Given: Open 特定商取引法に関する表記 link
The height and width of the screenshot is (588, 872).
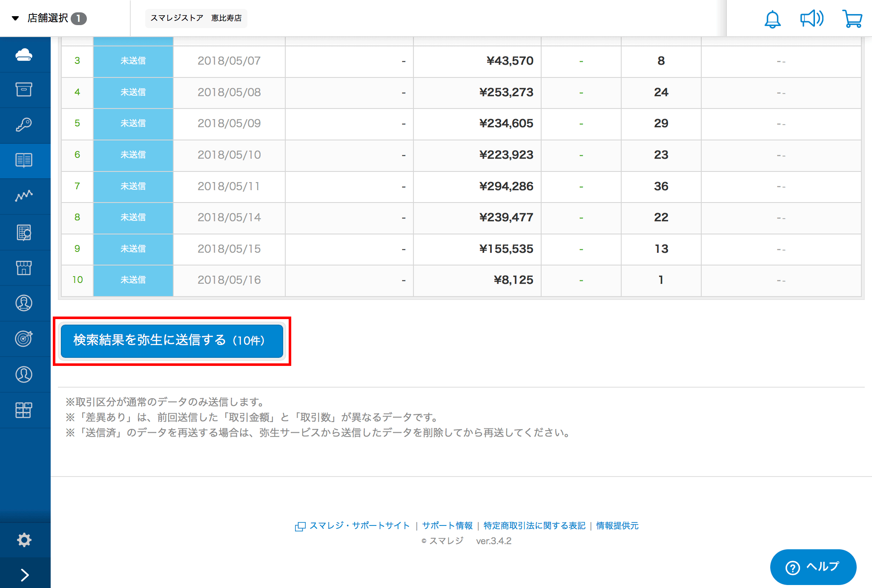Looking at the screenshot, I should (x=534, y=526).
